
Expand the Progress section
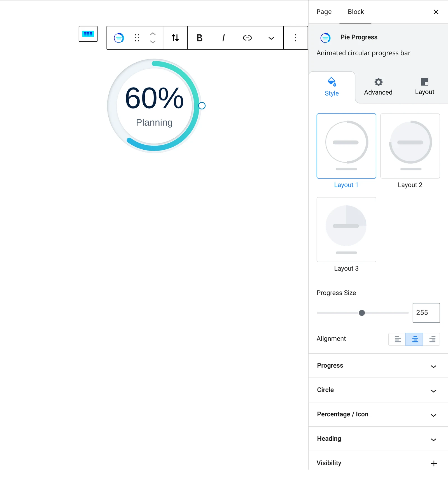tap(378, 366)
